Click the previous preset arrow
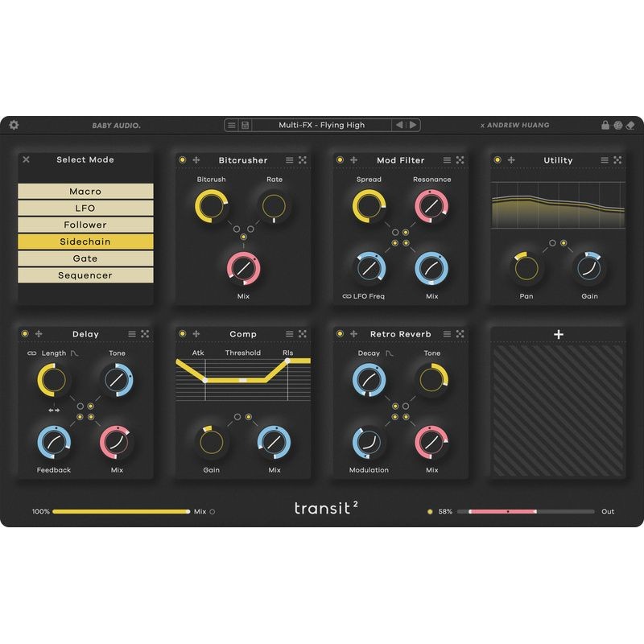The width and height of the screenshot is (644, 644). [400, 126]
